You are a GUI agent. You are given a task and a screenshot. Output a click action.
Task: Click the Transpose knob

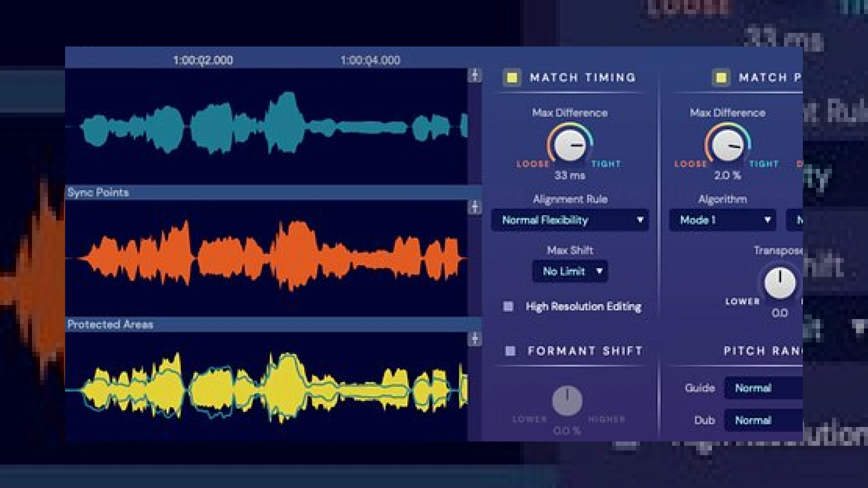(780, 283)
